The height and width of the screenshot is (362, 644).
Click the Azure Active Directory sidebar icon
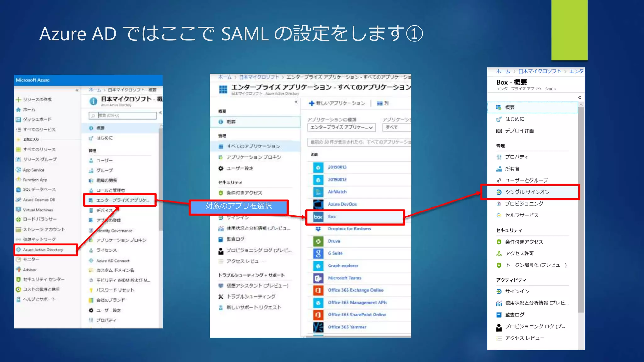point(19,250)
